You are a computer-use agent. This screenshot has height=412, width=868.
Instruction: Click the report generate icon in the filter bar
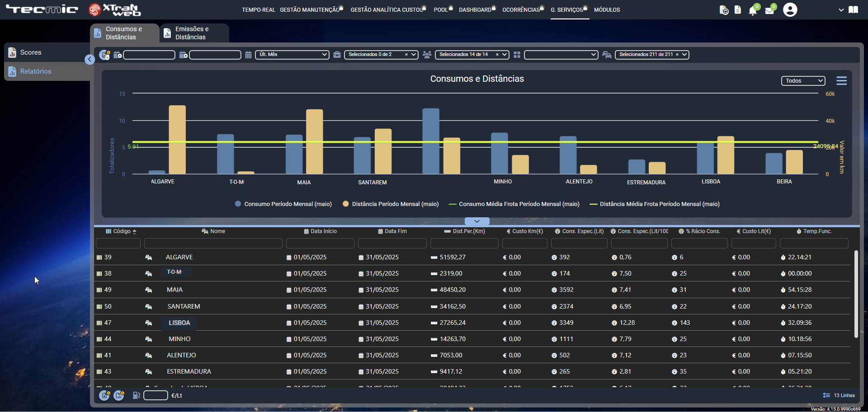click(104, 55)
